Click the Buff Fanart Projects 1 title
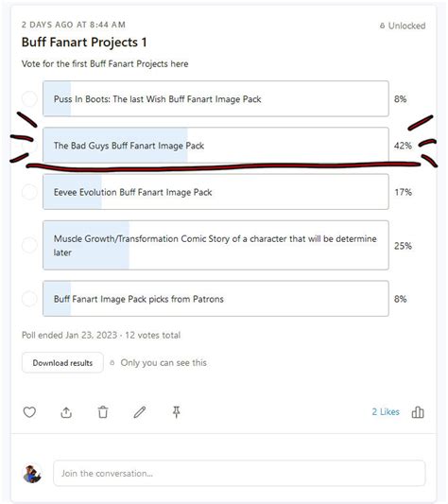Image resolution: width=448 pixels, height=504 pixels. point(84,43)
